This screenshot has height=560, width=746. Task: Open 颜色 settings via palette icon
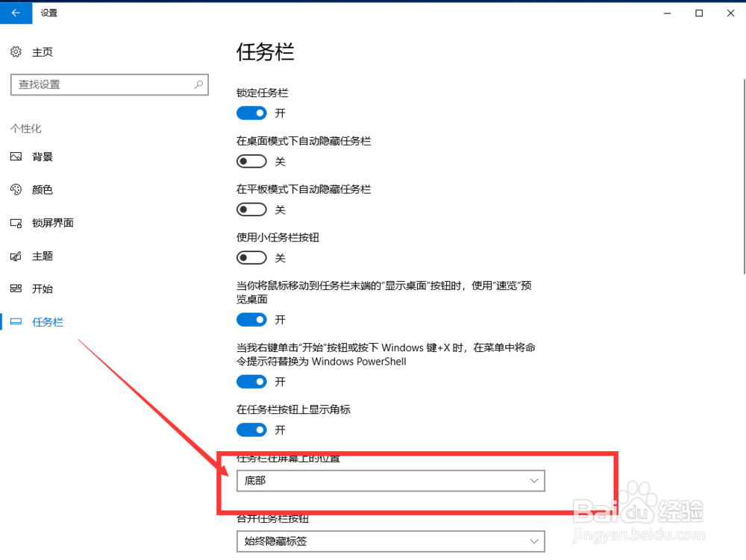[16, 189]
